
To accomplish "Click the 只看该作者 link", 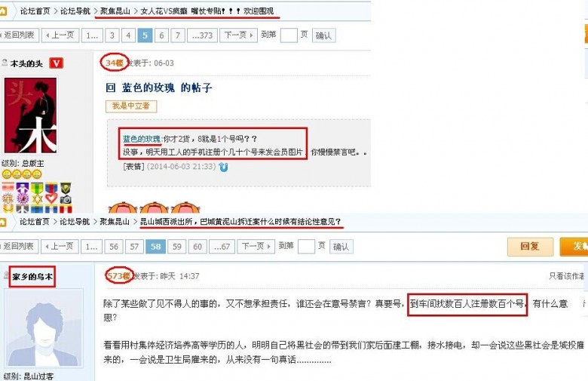I will click(568, 276).
